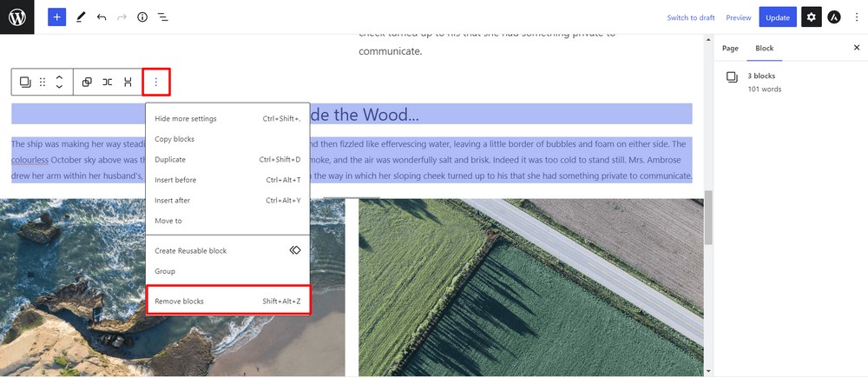
Task: Toggle the settings gear sidebar button
Action: pos(811,17)
